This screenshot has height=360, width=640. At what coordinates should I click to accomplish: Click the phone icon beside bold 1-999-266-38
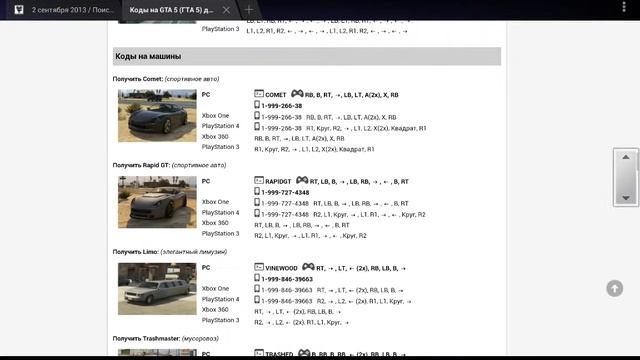257,104
